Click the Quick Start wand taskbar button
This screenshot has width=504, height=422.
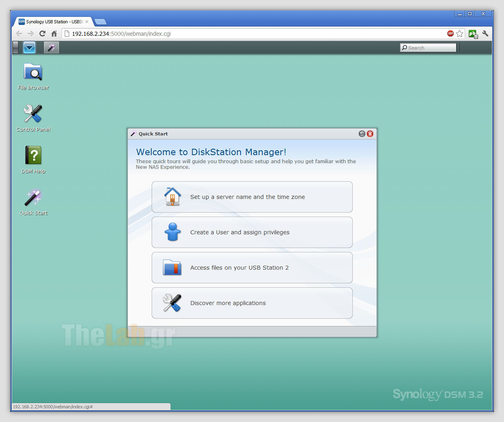pos(51,47)
